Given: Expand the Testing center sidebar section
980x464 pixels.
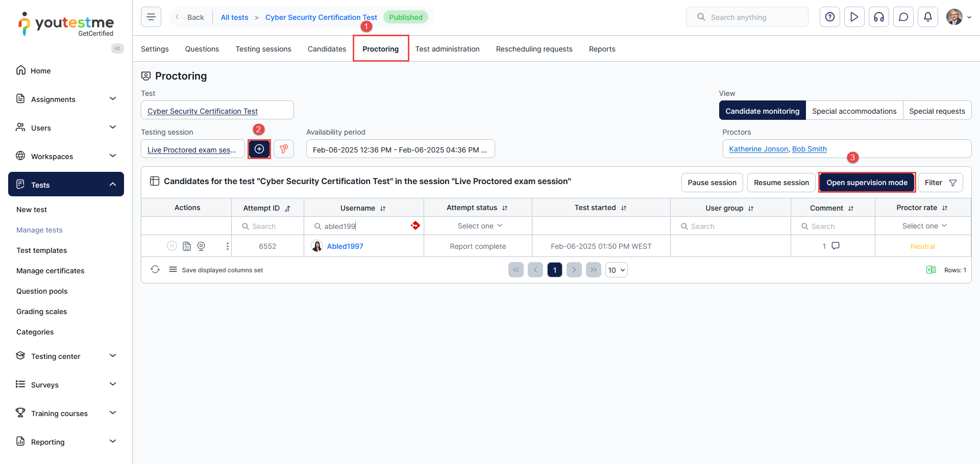Looking at the screenshot, I should [x=66, y=356].
